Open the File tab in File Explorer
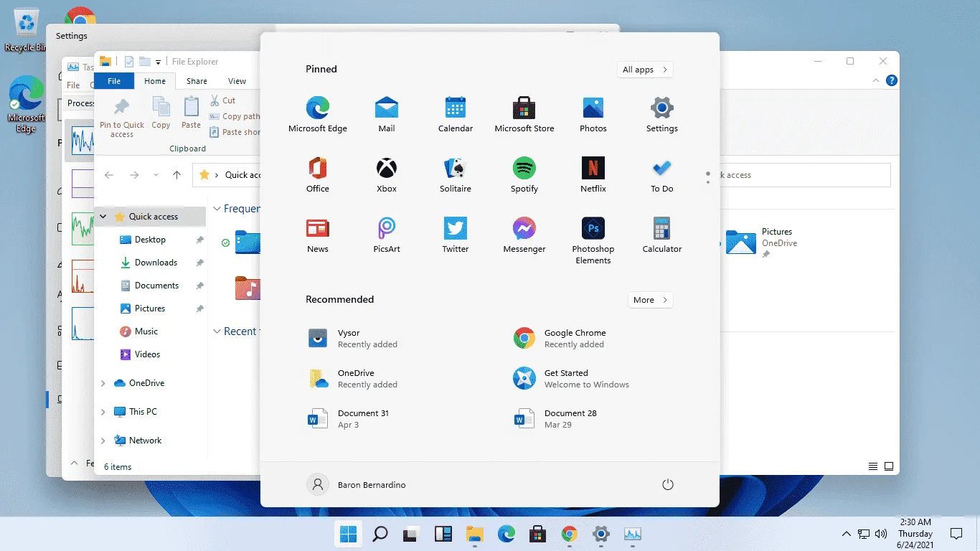This screenshot has width=980, height=551. point(114,81)
